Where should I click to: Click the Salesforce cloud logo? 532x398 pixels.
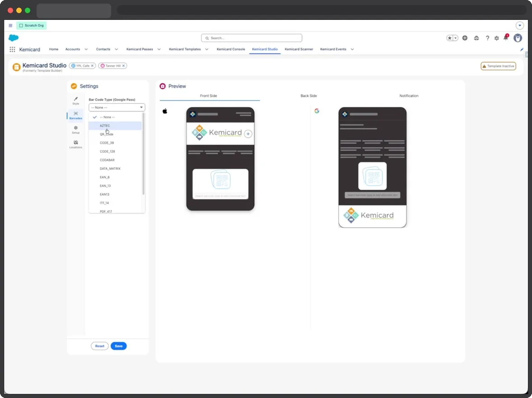pyautogui.click(x=14, y=37)
